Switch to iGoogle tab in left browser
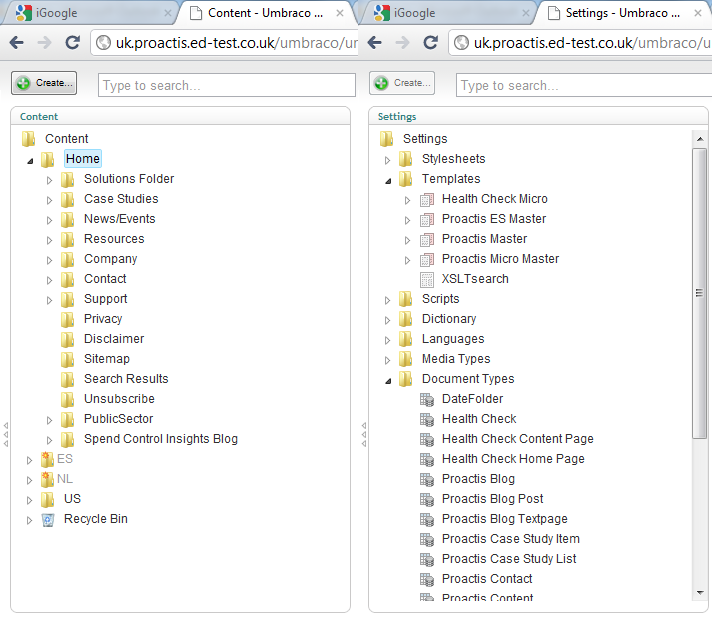The image size is (712, 617). (x=89, y=13)
